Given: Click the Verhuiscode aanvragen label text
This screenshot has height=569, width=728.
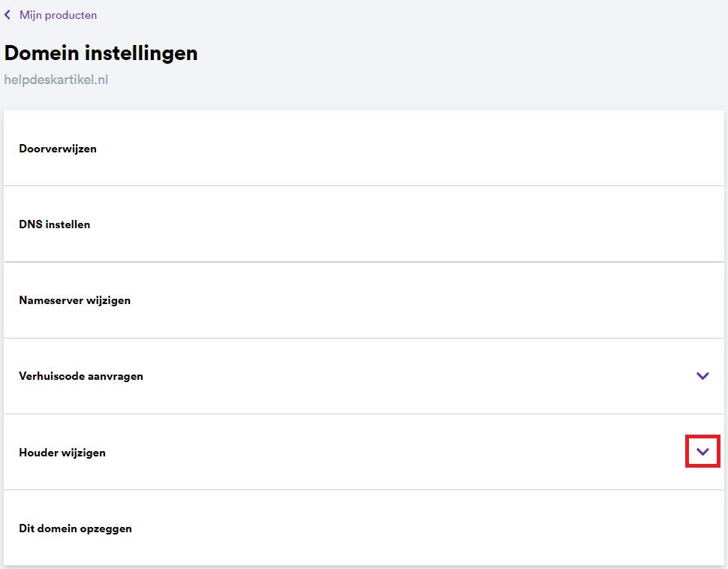Looking at the screenshot, I should tap(81, 376).
